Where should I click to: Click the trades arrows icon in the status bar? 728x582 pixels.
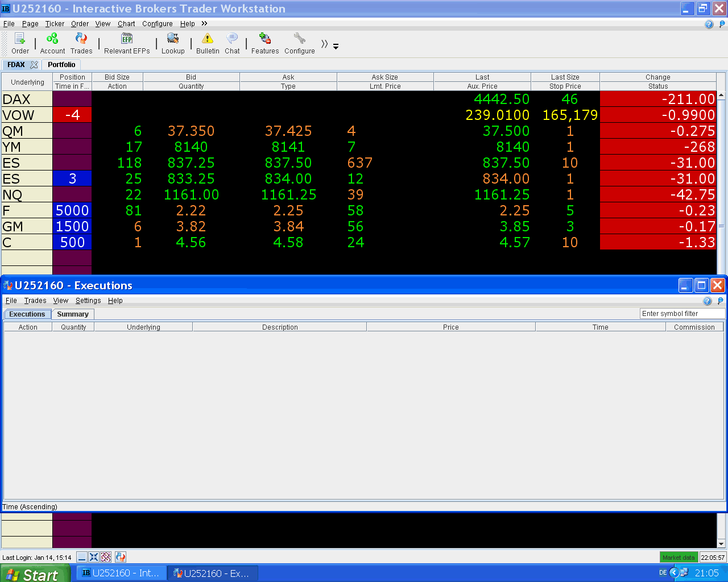(120, 557)
